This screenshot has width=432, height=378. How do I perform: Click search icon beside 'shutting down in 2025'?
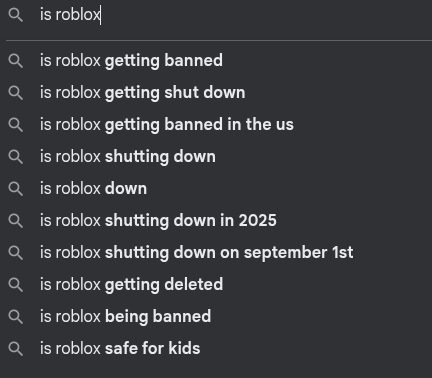[16, 221]
